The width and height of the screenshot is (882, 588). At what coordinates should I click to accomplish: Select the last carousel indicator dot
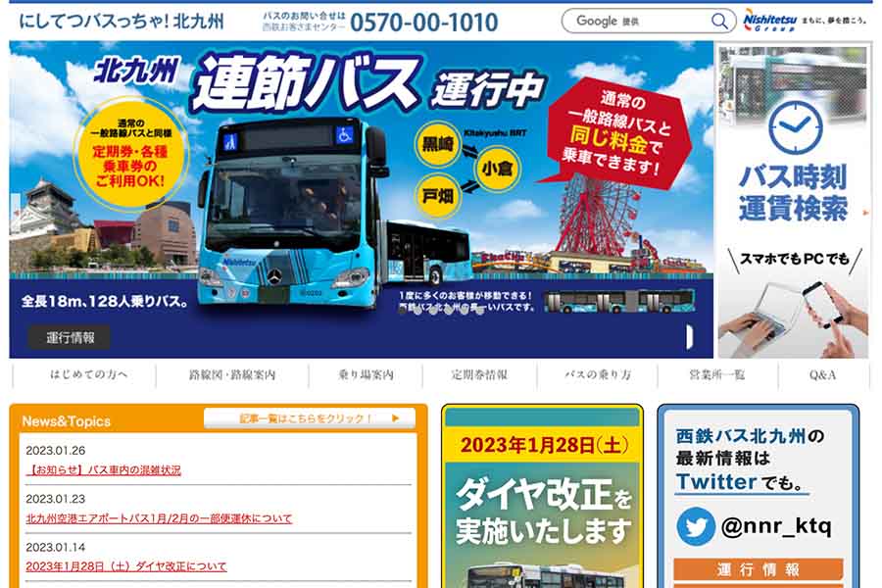click(480, 309)
